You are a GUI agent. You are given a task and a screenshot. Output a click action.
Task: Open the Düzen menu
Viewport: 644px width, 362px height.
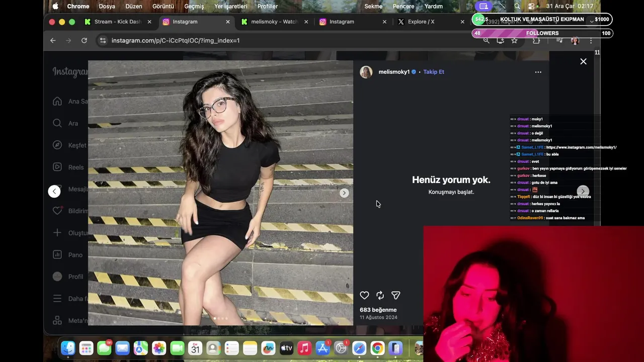pyautogui.click(x=134, y=6)
